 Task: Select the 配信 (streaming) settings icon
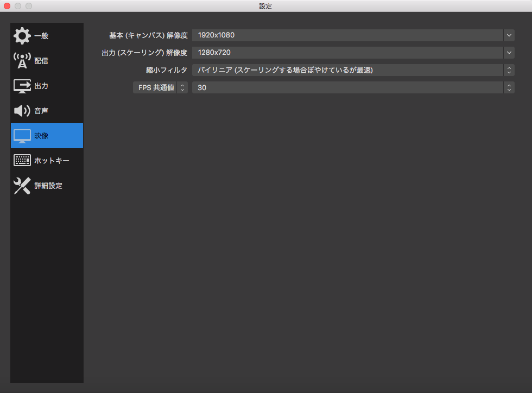22,60
